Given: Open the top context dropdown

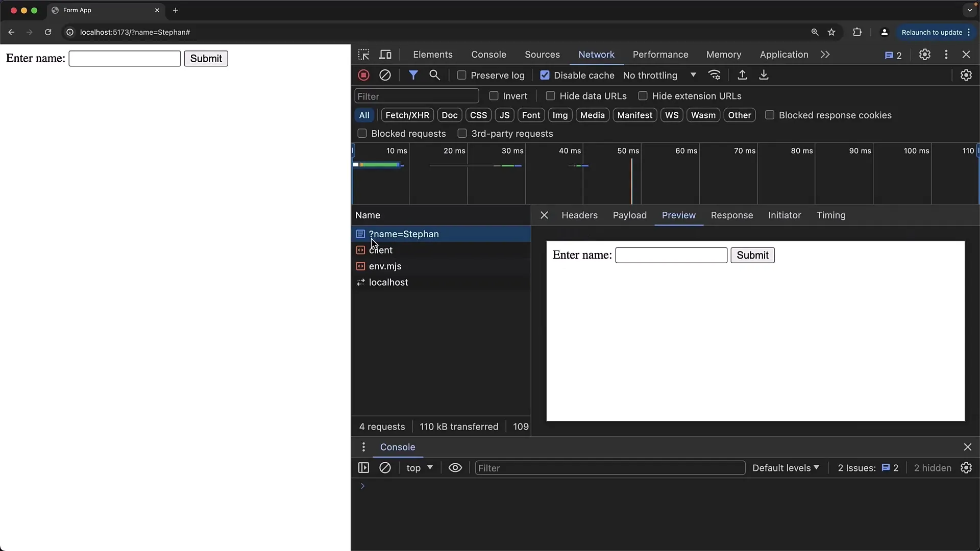Looking at the screenshot, I should 420,468.
